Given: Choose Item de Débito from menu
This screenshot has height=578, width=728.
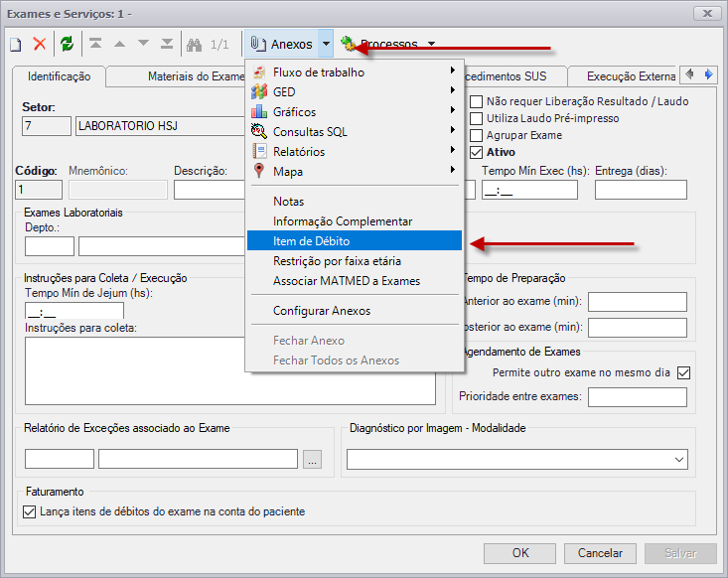Looking at the screenshot, I should (355, 241).
